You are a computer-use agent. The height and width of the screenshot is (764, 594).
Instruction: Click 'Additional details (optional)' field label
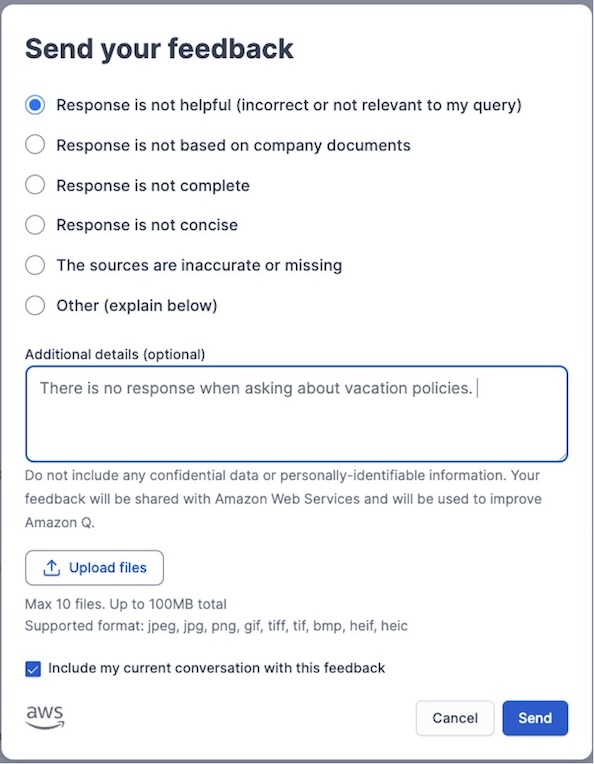115,354
